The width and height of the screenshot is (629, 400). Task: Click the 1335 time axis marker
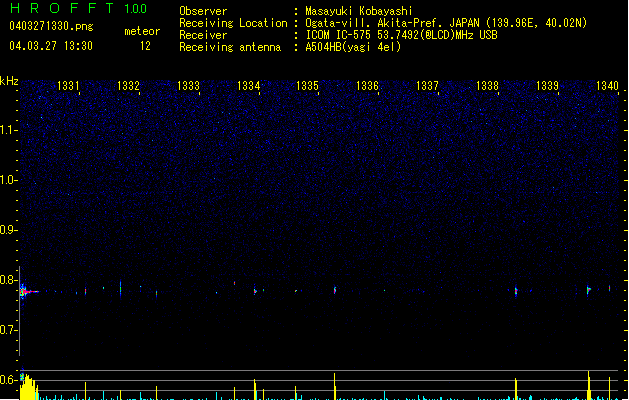point(307,86)
